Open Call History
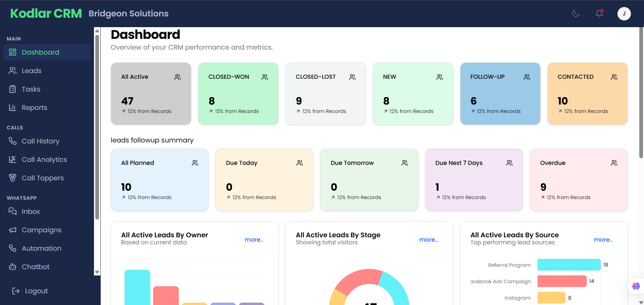 [x=40, y=141]
